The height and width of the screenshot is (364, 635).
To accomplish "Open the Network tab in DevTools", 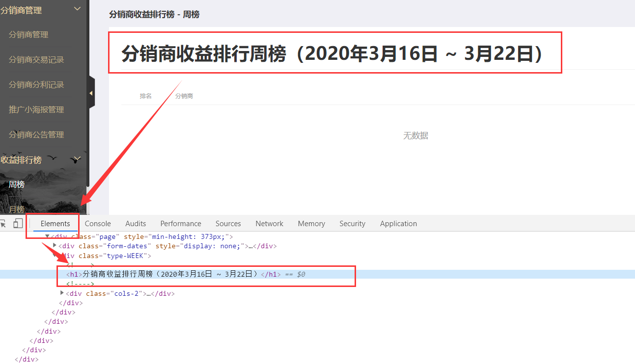I will pos(269,224).
